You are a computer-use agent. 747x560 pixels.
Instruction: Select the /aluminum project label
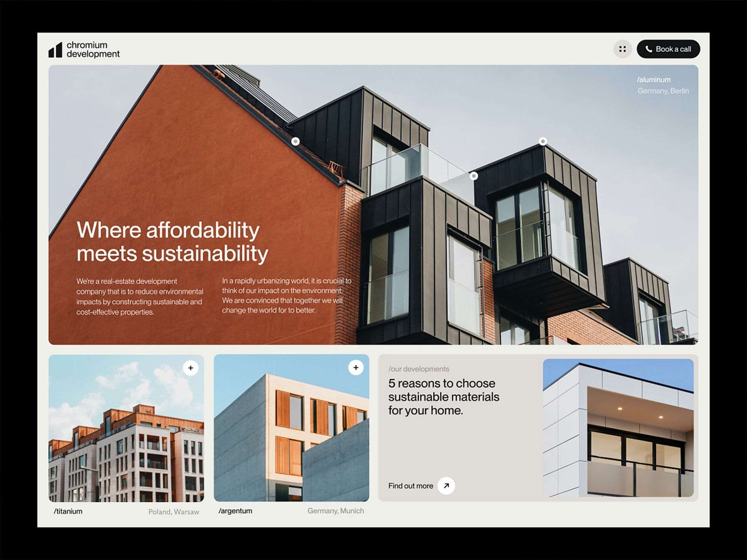pos(654,80)
